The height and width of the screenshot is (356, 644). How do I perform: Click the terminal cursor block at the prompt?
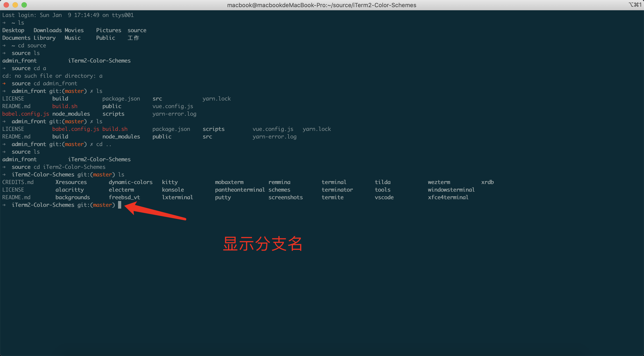pyautogui.click(x=119, y=205)
